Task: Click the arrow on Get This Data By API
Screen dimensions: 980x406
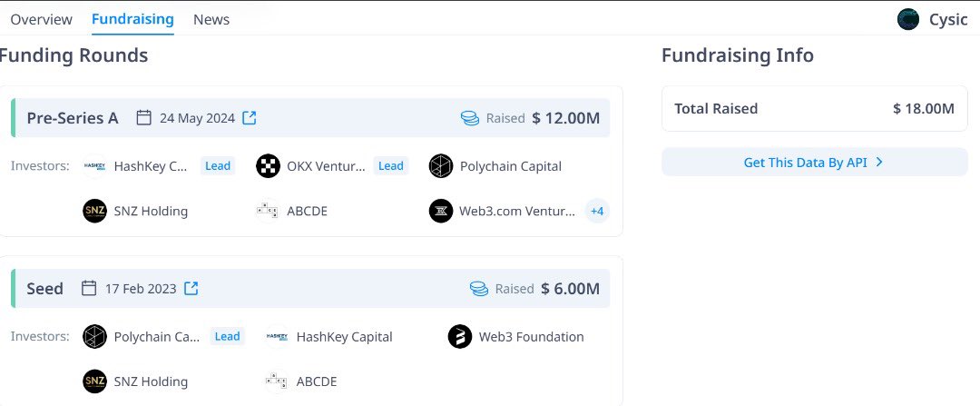Action: point(879,162)
